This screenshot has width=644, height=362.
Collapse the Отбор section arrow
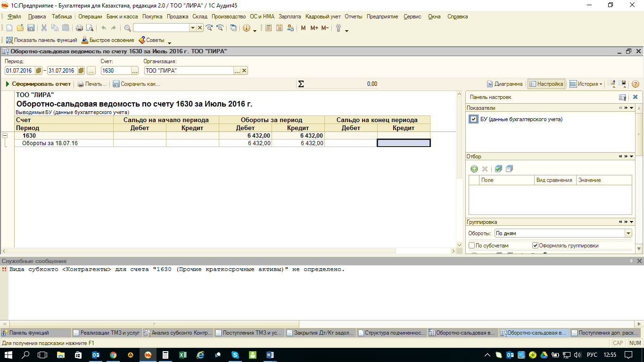point(631,156)
